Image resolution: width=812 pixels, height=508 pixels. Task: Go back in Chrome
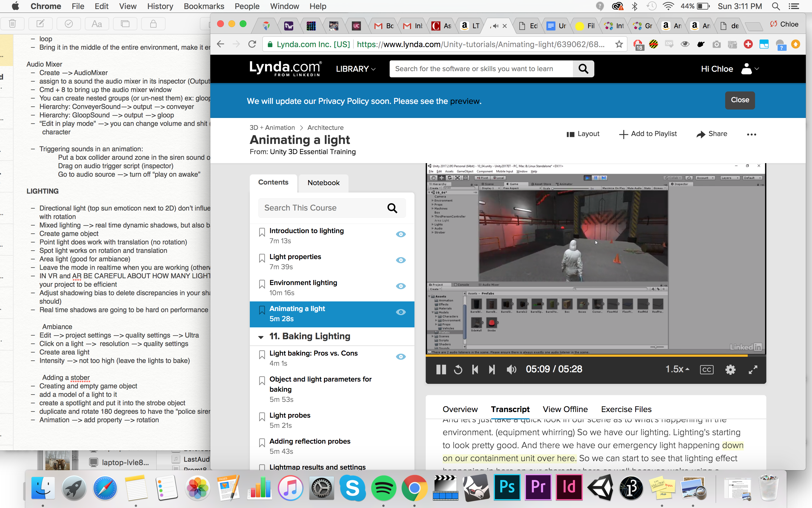pos(220,44)
